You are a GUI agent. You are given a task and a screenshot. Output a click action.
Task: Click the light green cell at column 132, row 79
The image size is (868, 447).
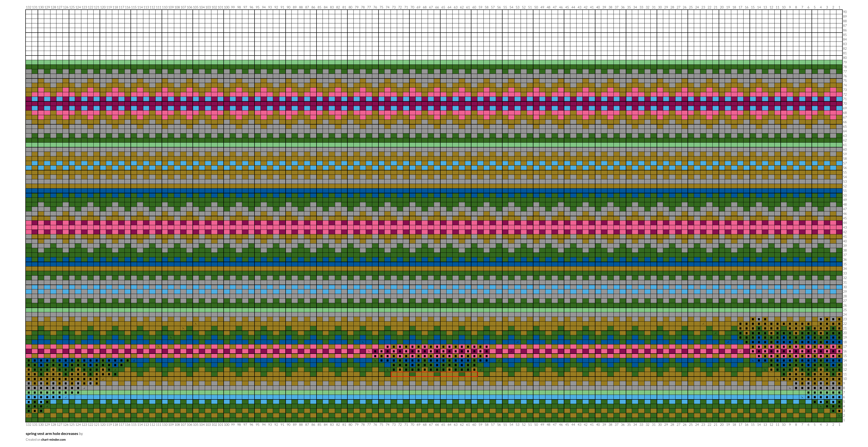(x=29, y=62)
